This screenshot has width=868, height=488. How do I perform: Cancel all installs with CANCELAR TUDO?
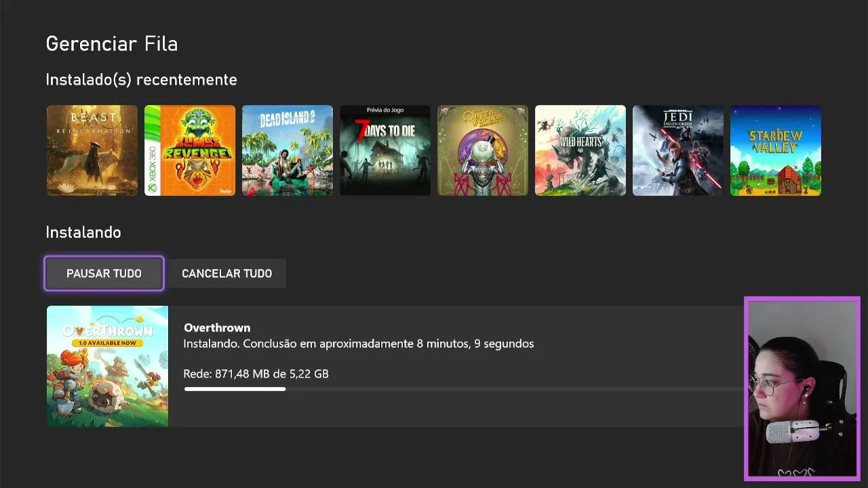pyautogui.click(x=227, y=273)
